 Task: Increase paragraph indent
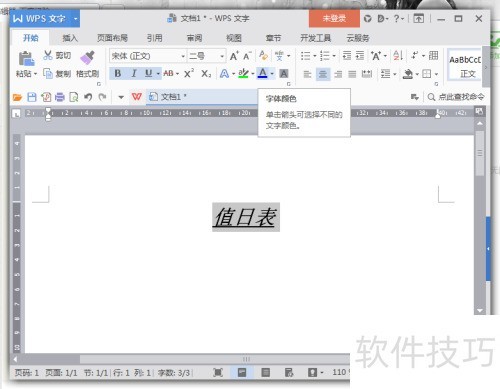point(360,55)
